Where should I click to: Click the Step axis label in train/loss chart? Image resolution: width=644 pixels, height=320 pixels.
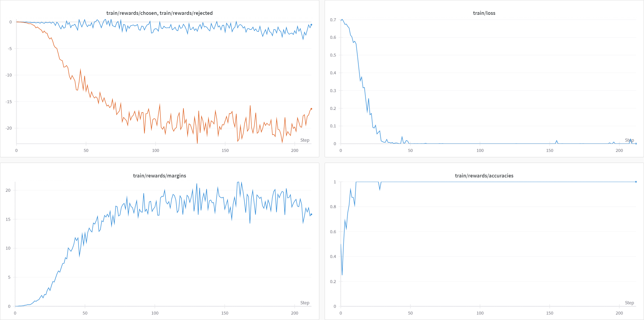click(x=629, y=140)
